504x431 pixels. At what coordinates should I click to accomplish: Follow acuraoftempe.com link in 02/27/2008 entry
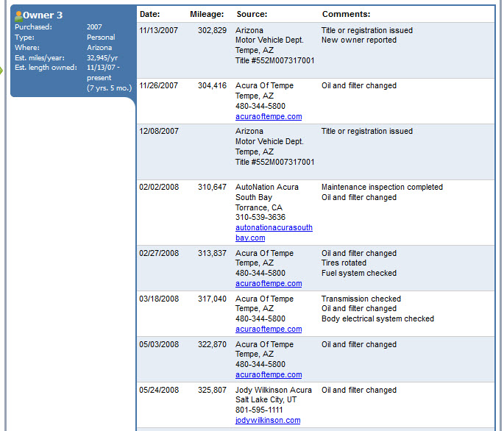[269, 283]
